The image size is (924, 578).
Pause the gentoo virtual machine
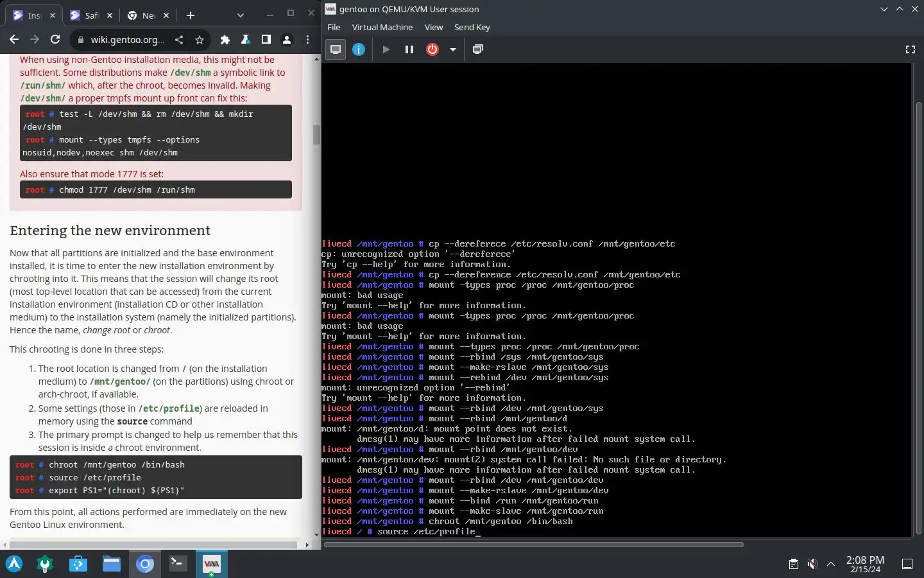click(x=409, y=49)
